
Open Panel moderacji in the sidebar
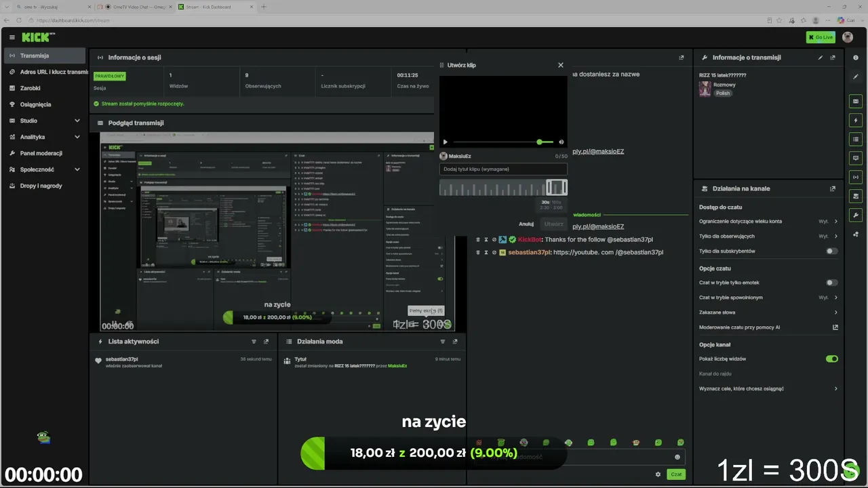pos(45,153)
